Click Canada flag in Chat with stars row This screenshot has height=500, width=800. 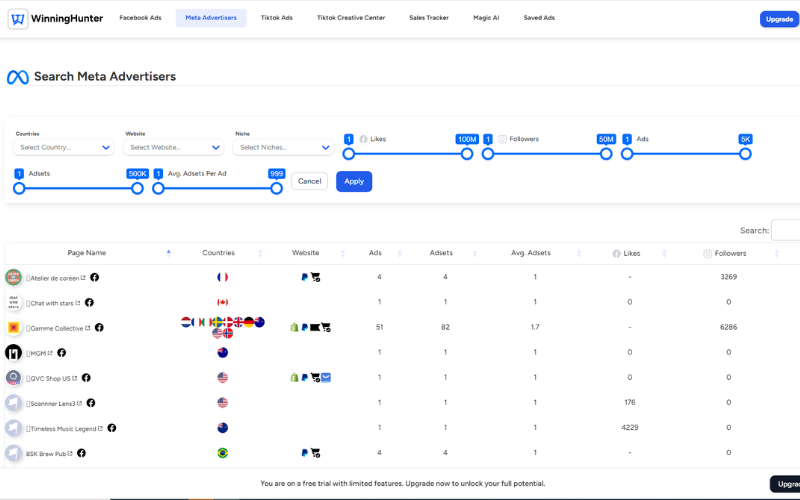click(222, 302)
